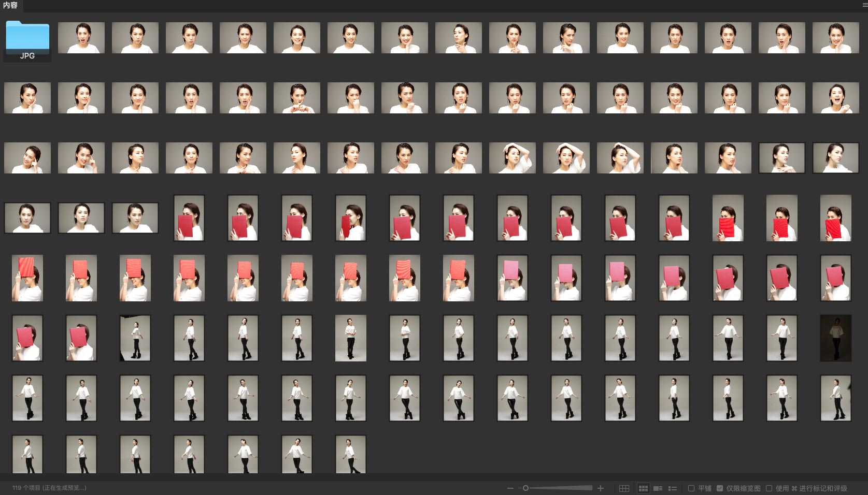868x495 pixels.
Task: Select the dark underexposed full-body thumbnail
Action: (835, 338)
